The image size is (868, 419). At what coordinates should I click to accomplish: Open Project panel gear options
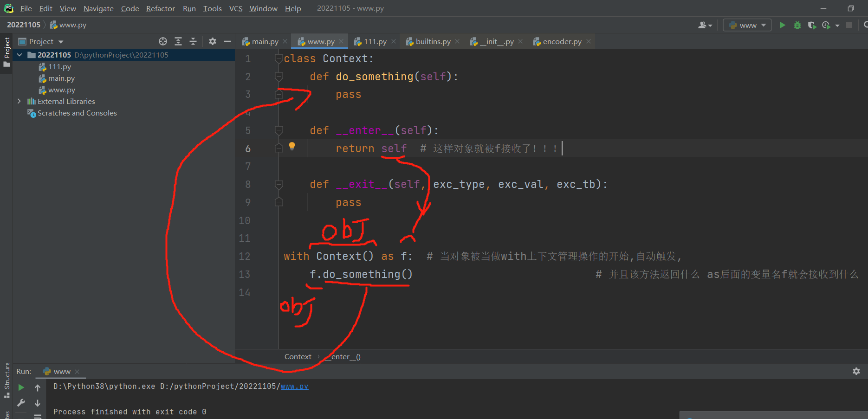click(x=213, y=41)
